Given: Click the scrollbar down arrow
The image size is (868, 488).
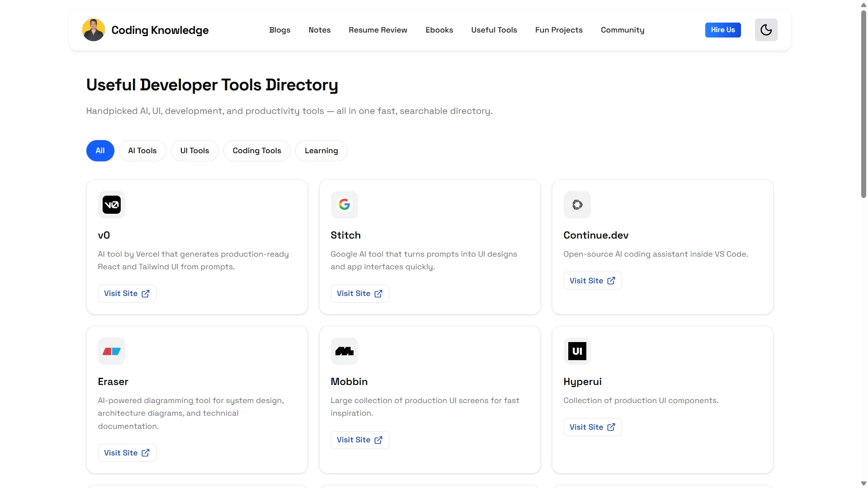Looking at the screenshot, I should click(863, 483).
